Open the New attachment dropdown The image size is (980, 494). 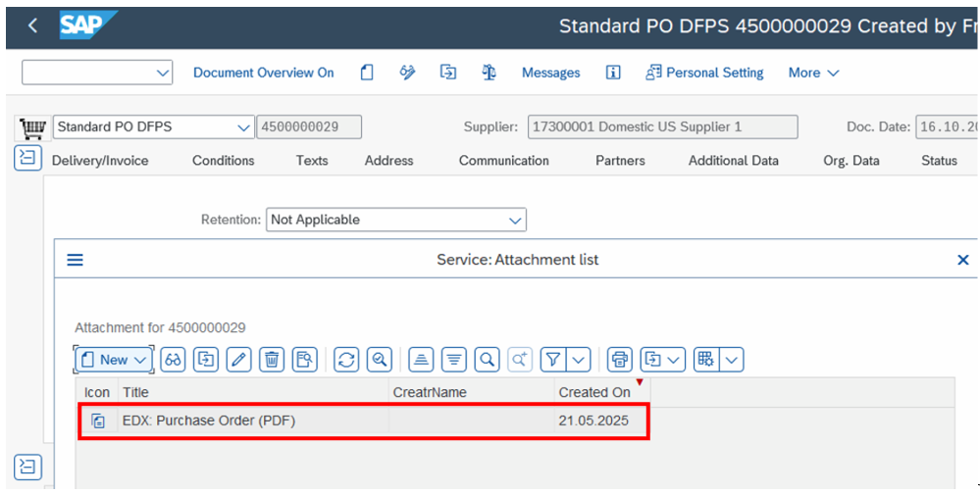tap(114, 360)
